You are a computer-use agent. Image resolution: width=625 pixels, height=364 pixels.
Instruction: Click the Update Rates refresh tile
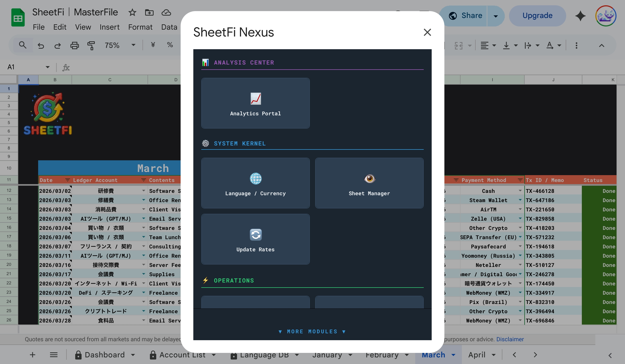tap(255, 239)
